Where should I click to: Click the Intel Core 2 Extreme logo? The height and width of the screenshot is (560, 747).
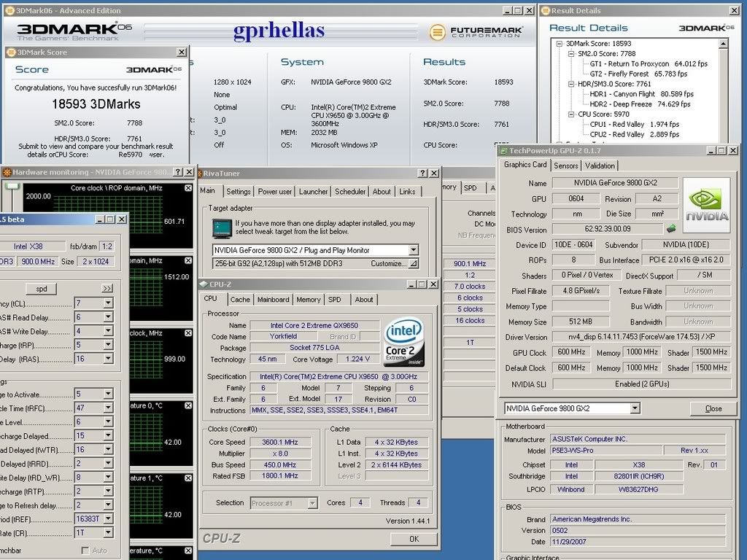click(x=404, y=342)
